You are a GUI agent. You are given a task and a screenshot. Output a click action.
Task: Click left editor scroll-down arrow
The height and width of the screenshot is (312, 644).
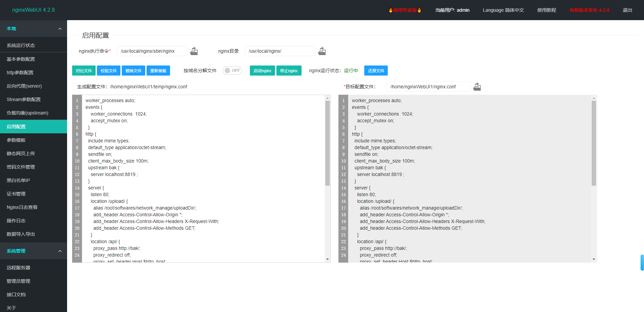click(328, 259)
